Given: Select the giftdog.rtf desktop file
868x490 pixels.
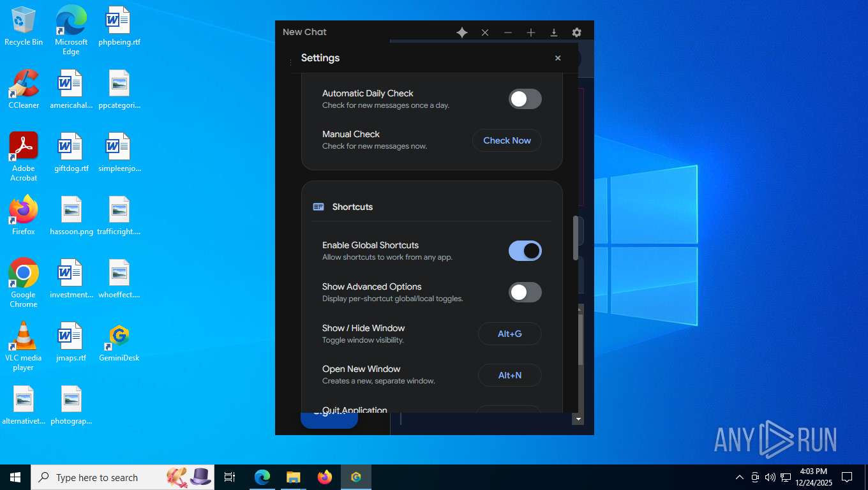Looking at the screenshot, I should point(71,152).
